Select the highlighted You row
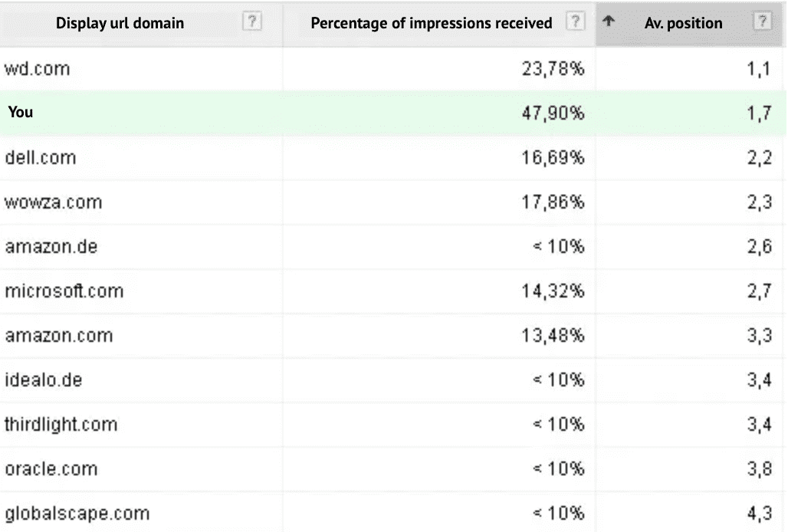The width and height of the screenshot is (788, 532). [x=21, y=112]
